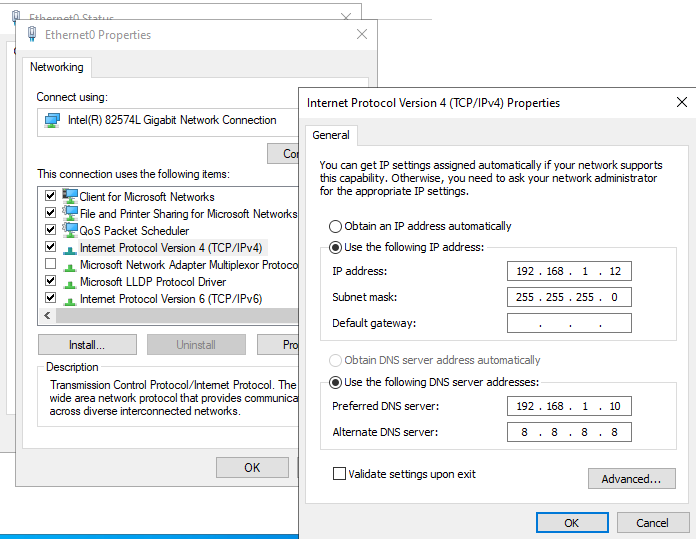The height and width of the screenshot is (539, 696).
Task: Click the Client for Microsoft Networks icon
Action: [x=70, y=196]
